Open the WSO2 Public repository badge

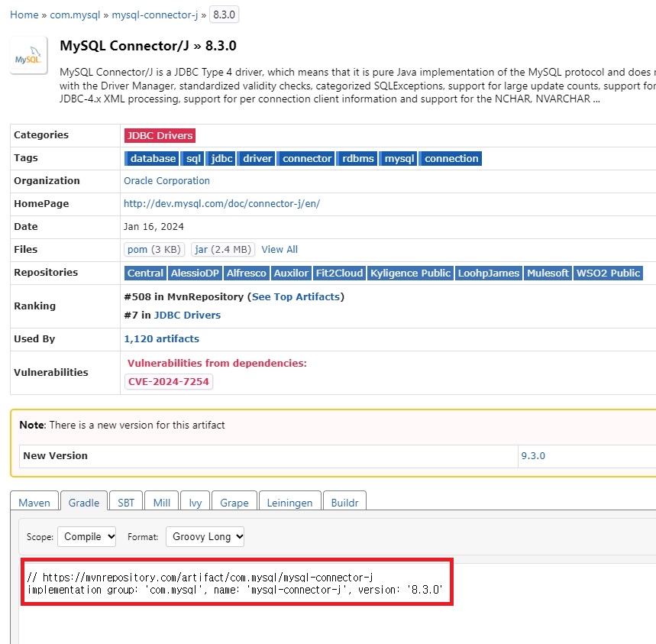pos(608,273)
